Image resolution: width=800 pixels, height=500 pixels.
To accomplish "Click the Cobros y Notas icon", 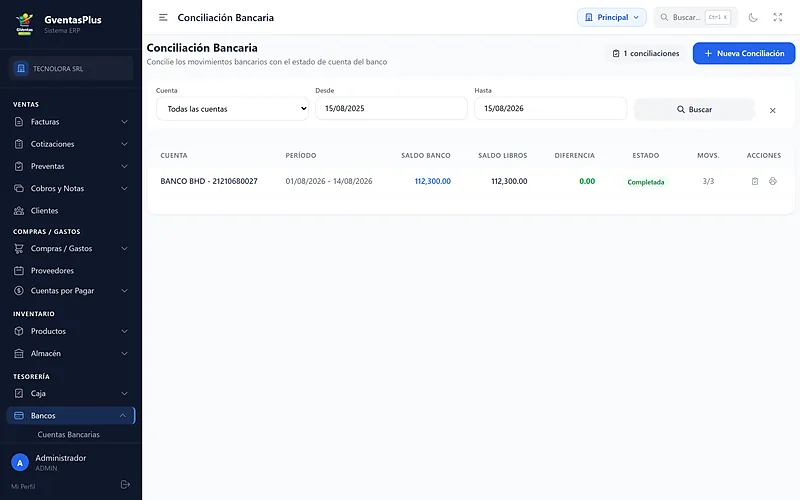I will pyautogui.click(x=19, y=188).
